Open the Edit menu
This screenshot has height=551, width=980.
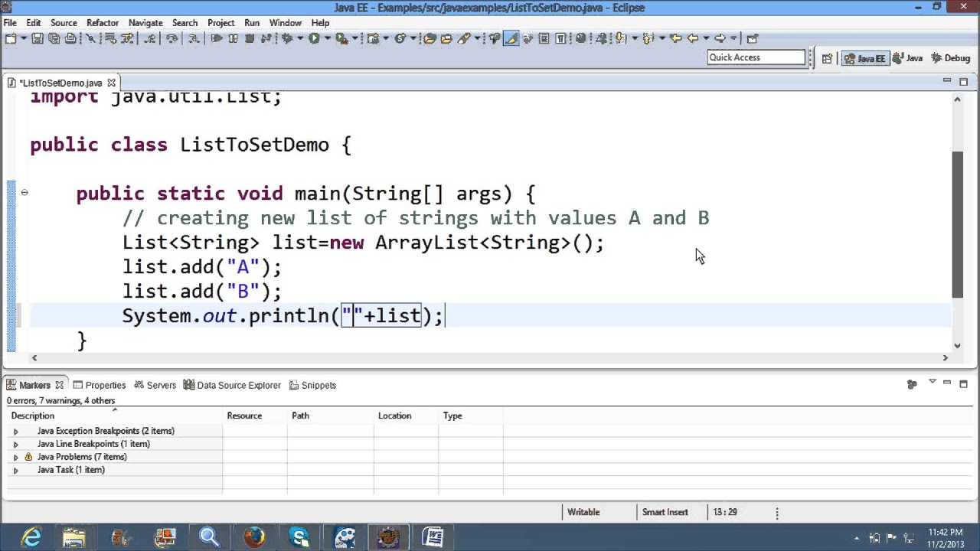(34, 23)
